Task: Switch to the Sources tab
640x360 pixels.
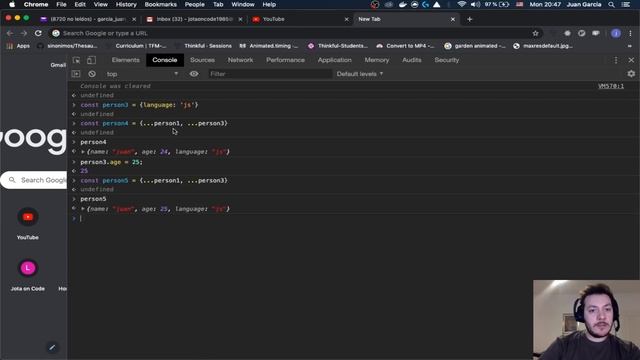Action: tap(202, 60)
